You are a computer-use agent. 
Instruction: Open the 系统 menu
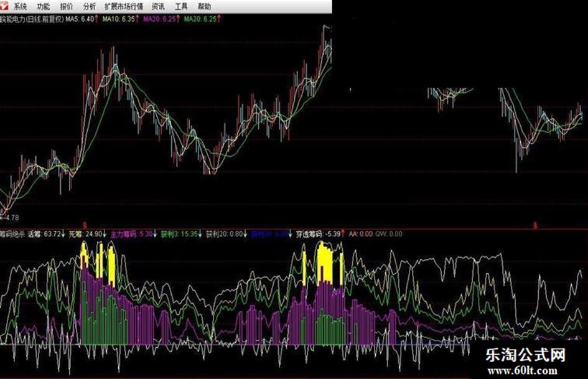pos(21,6)
